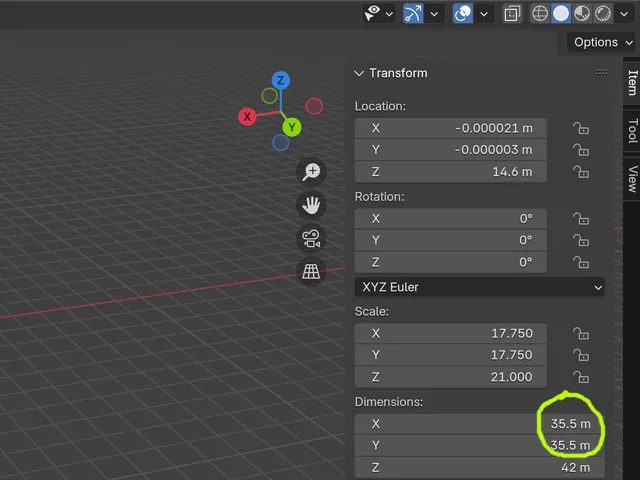Click the Location X field
The height and width of the screenshot is (480, 640).
(x=450, y=128)
